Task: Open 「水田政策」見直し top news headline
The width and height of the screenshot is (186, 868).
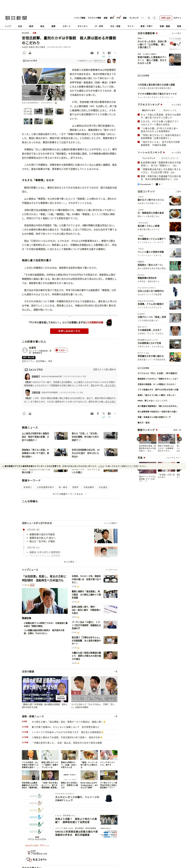Action: pos(44,579)
